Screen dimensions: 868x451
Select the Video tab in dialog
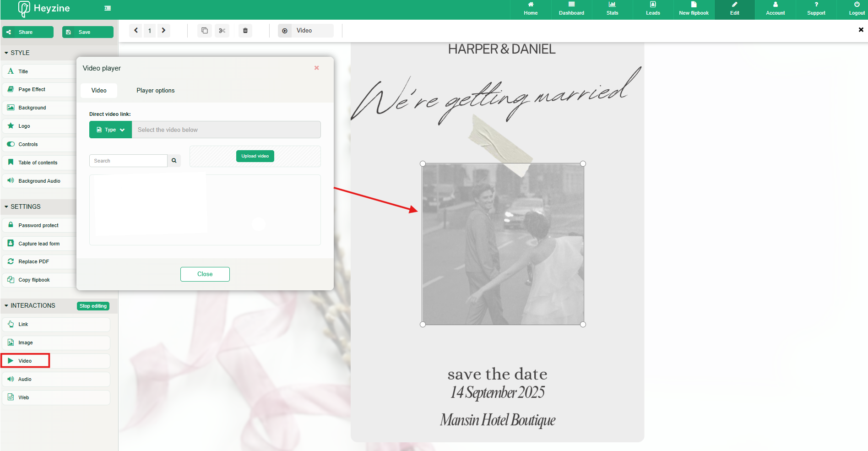99,90
